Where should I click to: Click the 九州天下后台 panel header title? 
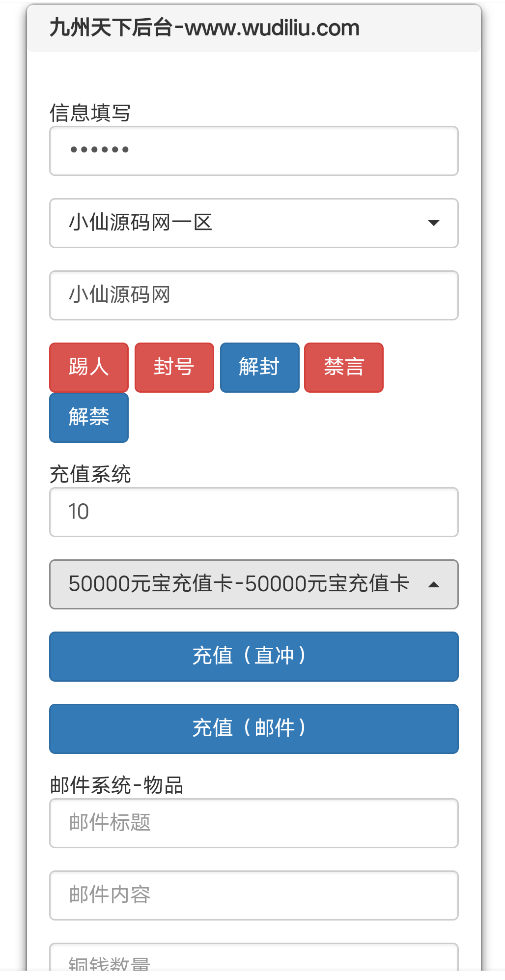point(204,28)
